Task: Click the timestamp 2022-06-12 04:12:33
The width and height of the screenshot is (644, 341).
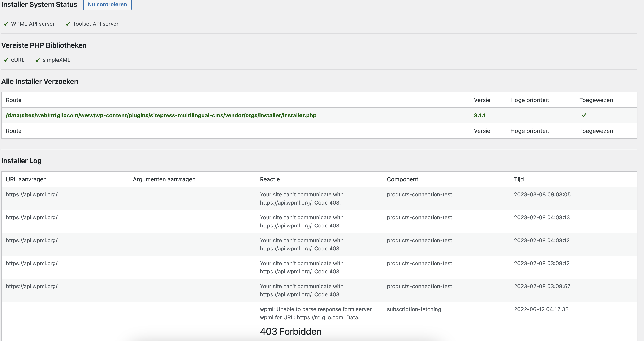Action: (541, 309)
